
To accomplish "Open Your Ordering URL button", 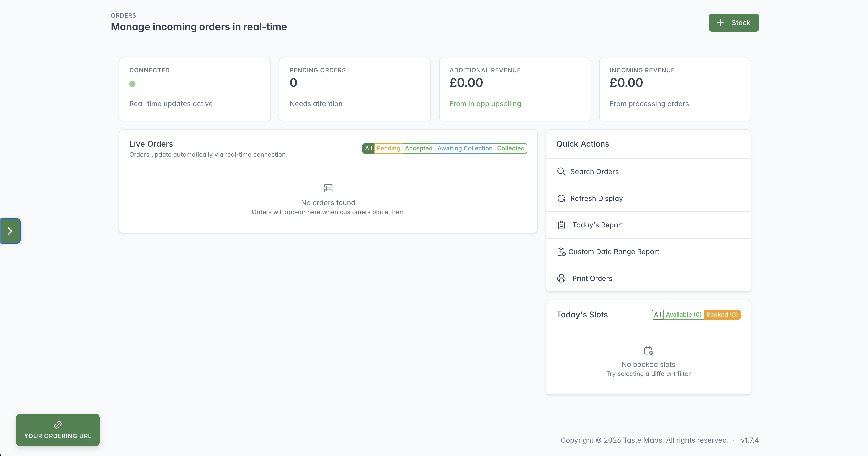I will 58,430.
